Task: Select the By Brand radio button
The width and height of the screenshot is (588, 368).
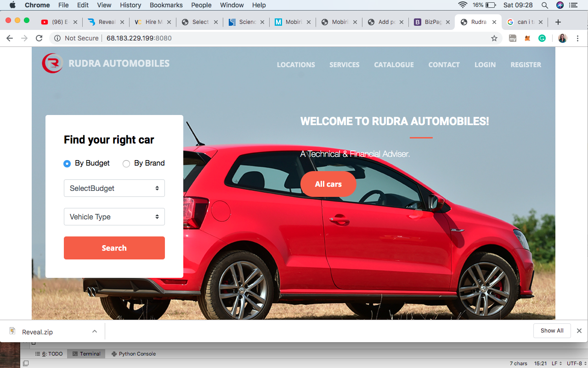Action: click(x=126, y=164)
